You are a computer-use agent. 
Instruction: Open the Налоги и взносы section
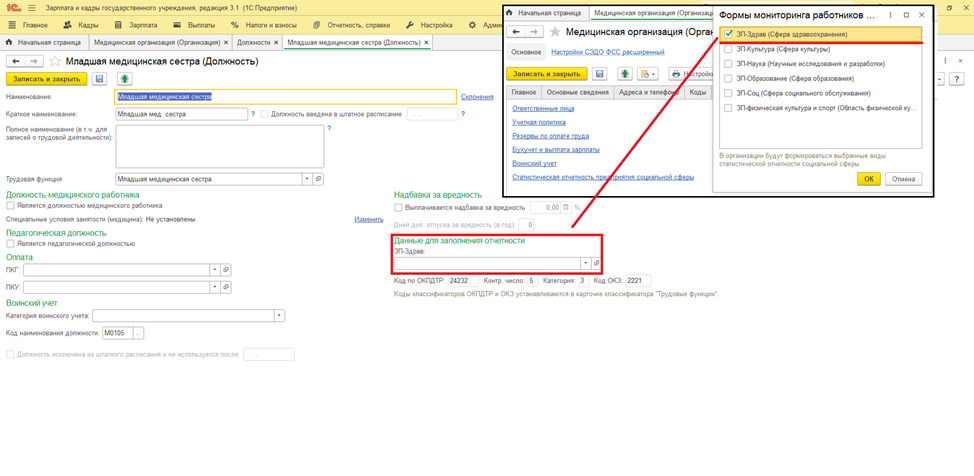coord(264,25)
